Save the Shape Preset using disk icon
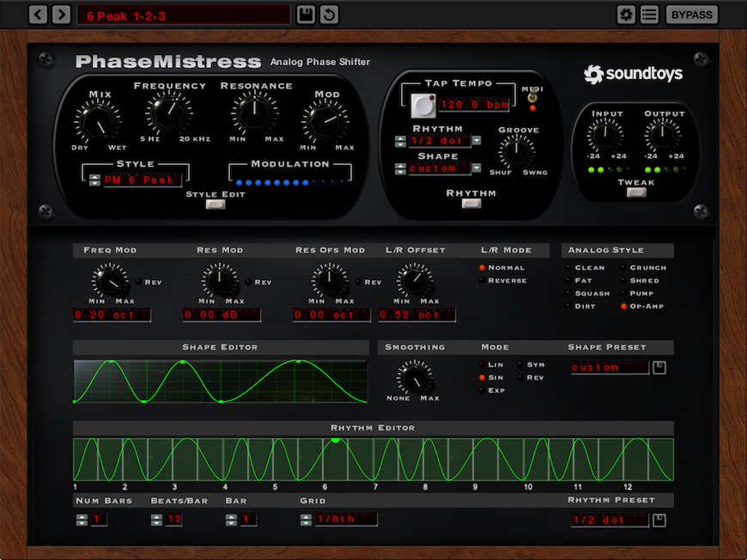The image size is (747, 560). coord(659,368)
